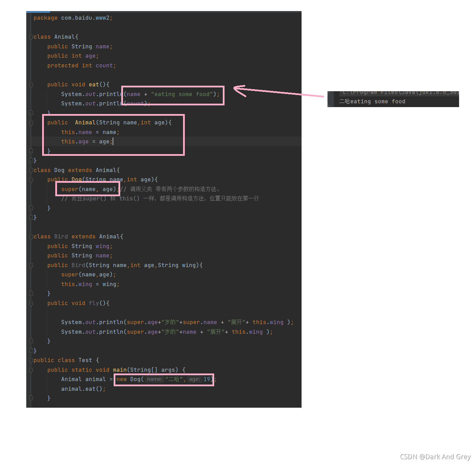Screen dimensions: 476x464
Task: Click console output '二哈eating some food'
Action: click(x=372, y=102)
